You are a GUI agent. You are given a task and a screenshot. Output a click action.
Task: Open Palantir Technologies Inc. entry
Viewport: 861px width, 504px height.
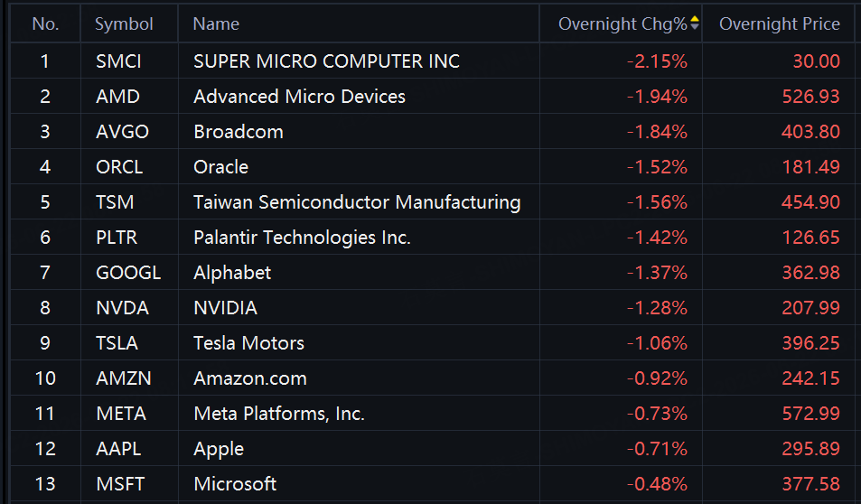302,238
